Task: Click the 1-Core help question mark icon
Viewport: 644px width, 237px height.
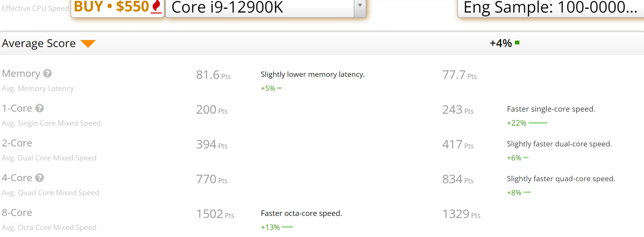Action: (39, 108)
